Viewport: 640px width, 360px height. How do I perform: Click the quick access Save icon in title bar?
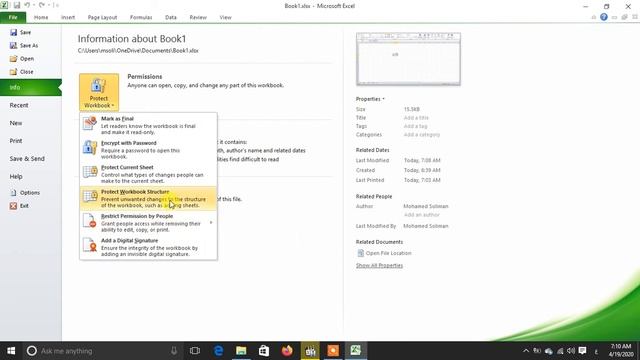pos(17,5)
